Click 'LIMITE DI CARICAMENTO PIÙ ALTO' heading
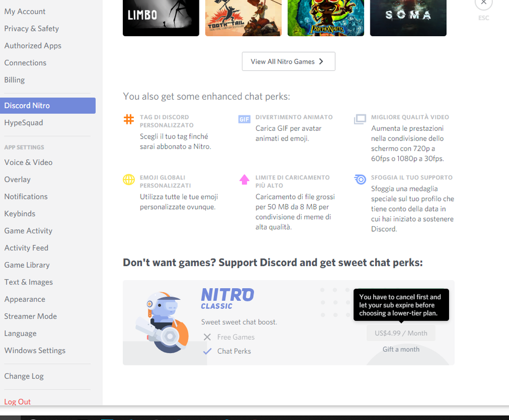 tap(292, 182)
